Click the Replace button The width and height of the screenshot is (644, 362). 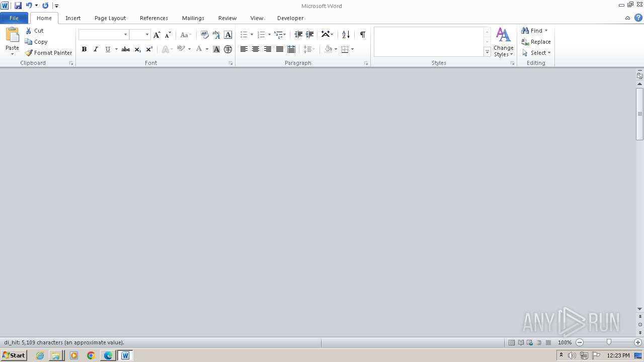tap(536, 42)
